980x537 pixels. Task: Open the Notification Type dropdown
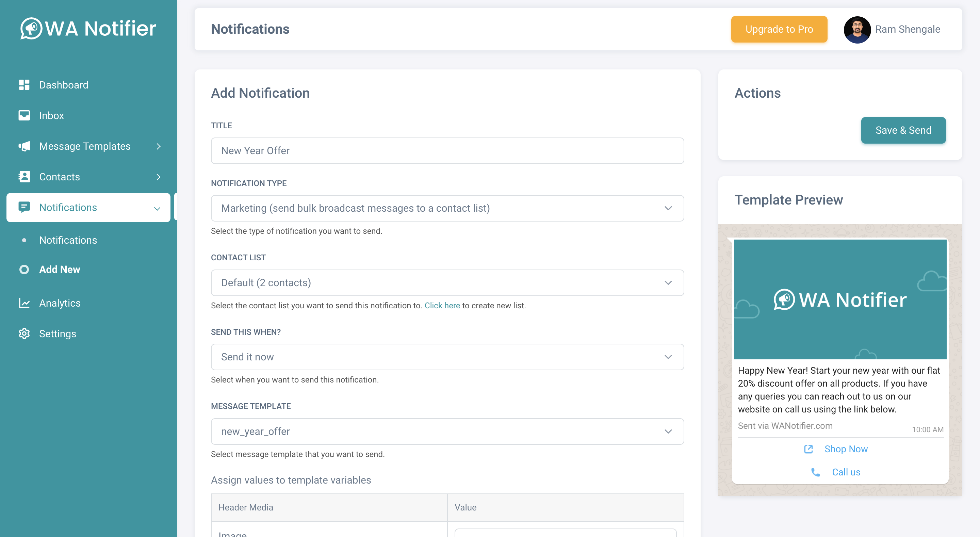pos(447,208)
